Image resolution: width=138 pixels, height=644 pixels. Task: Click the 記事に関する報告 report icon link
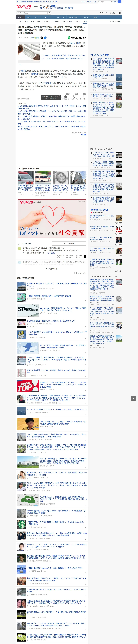pos(24,99)
